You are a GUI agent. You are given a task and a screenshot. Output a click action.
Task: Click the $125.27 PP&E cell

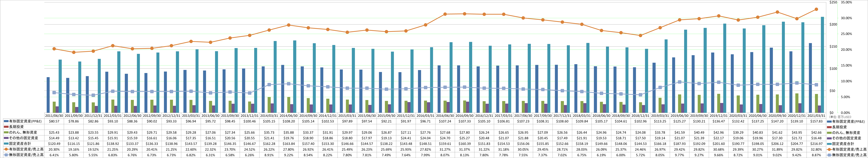pos(680,121)
